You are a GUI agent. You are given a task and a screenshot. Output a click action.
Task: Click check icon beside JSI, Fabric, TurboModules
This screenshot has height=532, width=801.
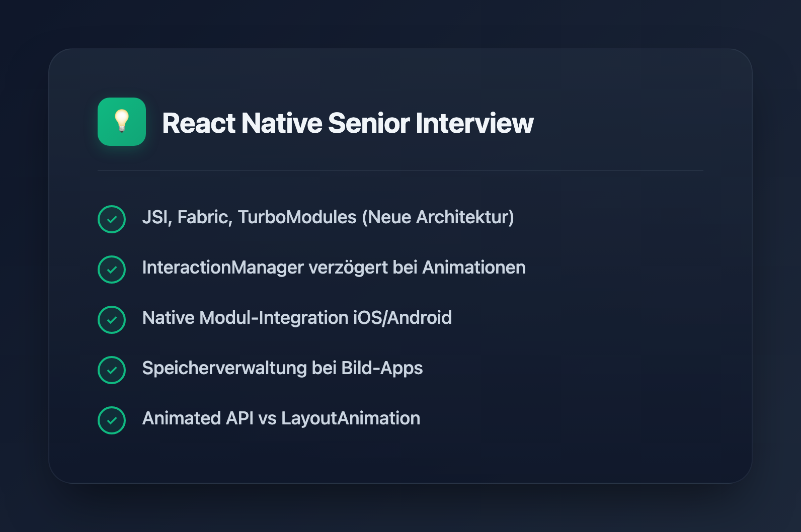[x=112, y=219]
